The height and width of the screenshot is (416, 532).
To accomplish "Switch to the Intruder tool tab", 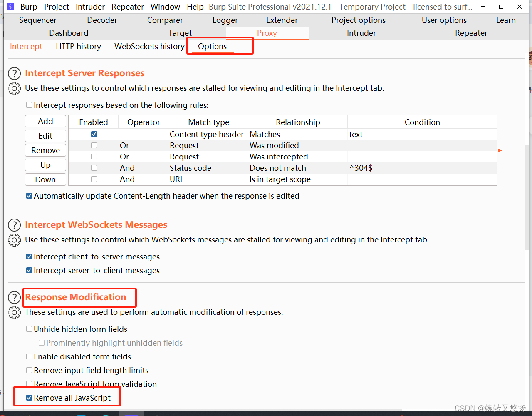I will [x=361, y=33].
